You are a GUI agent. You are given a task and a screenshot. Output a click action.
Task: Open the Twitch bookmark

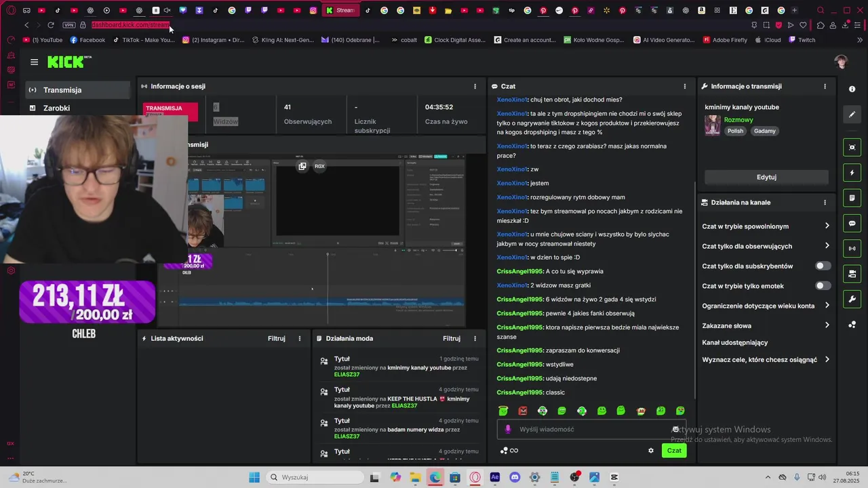point(802,40)
